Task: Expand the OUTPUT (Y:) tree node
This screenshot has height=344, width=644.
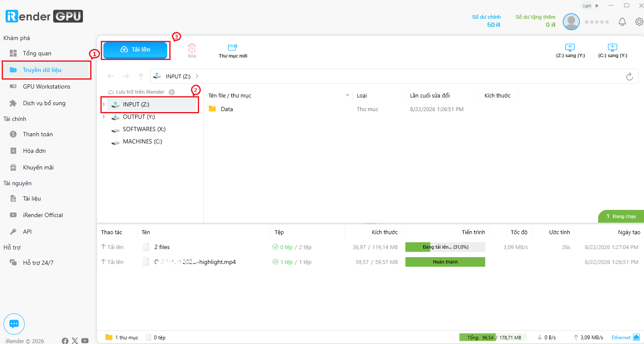Action: click(104, 117)
